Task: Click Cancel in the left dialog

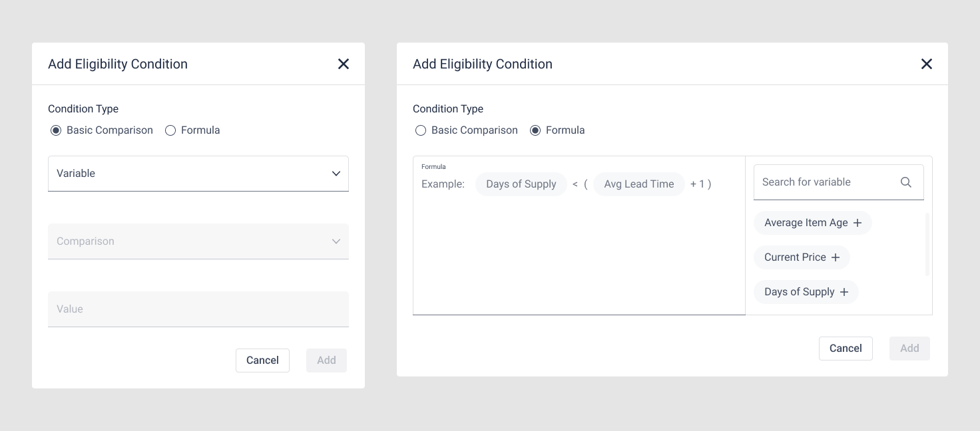Action: pos(262,360)
